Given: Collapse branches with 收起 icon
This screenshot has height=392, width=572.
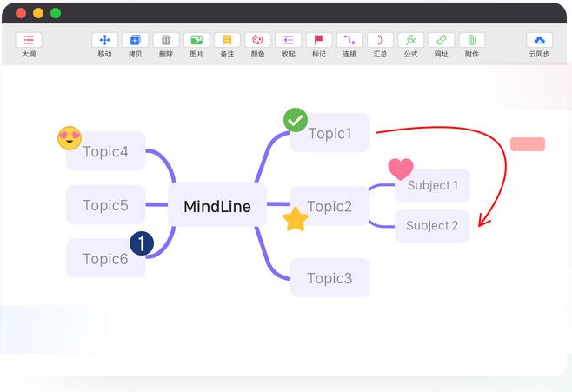Looking at the screenshot, I should [x=288, y=40].
